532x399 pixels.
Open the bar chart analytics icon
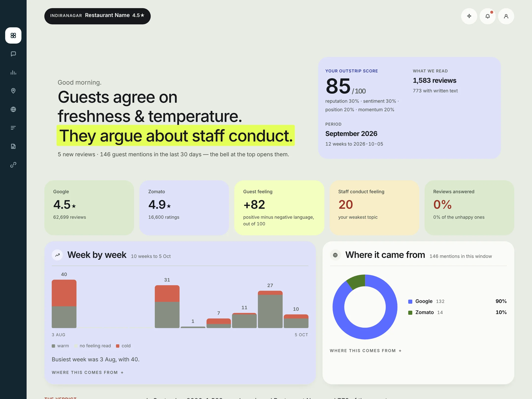pos(13,72)
